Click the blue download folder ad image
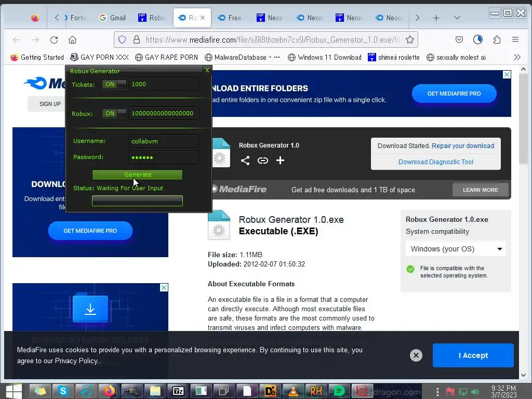The height and width of the screenshot is (399, 532). pos(90,309)
